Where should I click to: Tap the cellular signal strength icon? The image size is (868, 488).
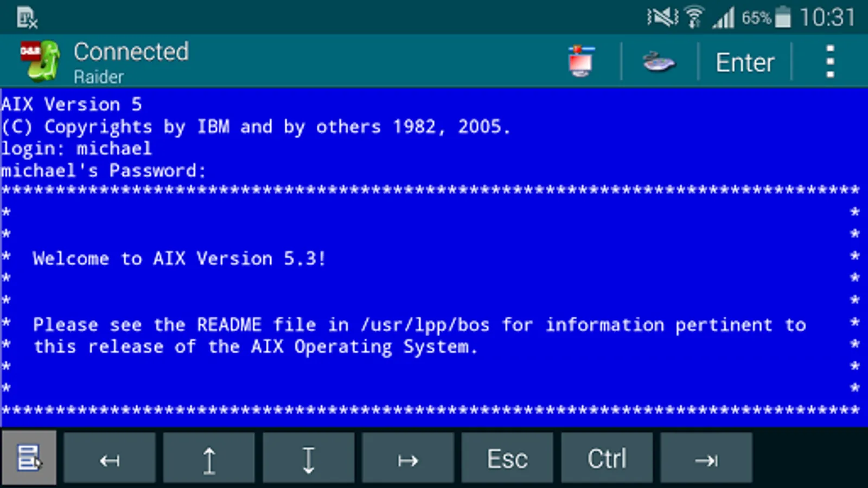tap(724, 17)
